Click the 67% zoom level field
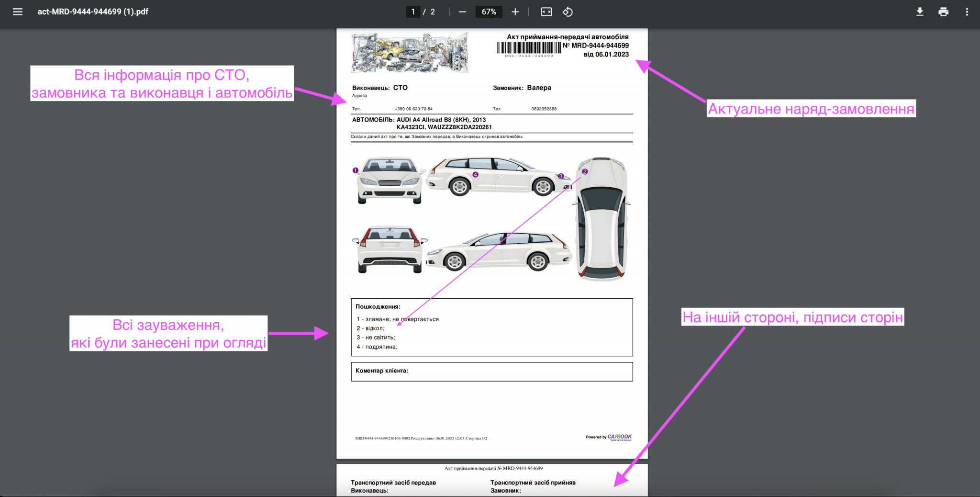Viewport: 980px width, 497px height. 489,12
